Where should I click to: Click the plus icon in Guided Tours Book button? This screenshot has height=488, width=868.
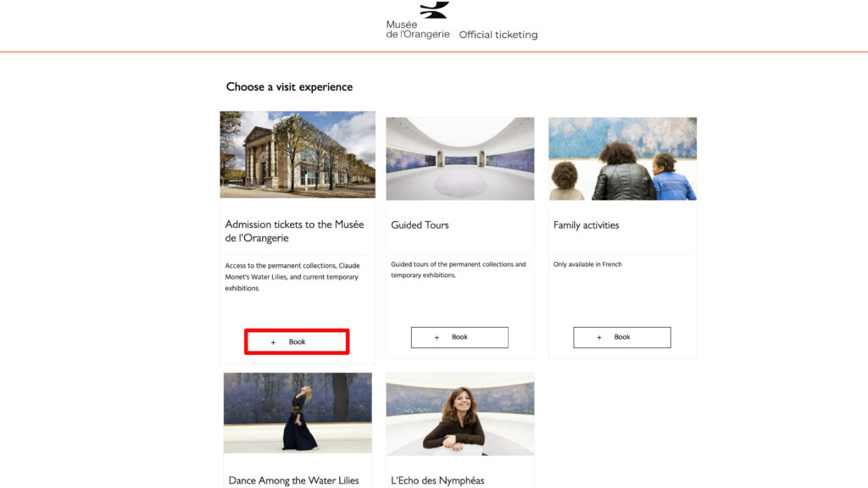[437, 337]
